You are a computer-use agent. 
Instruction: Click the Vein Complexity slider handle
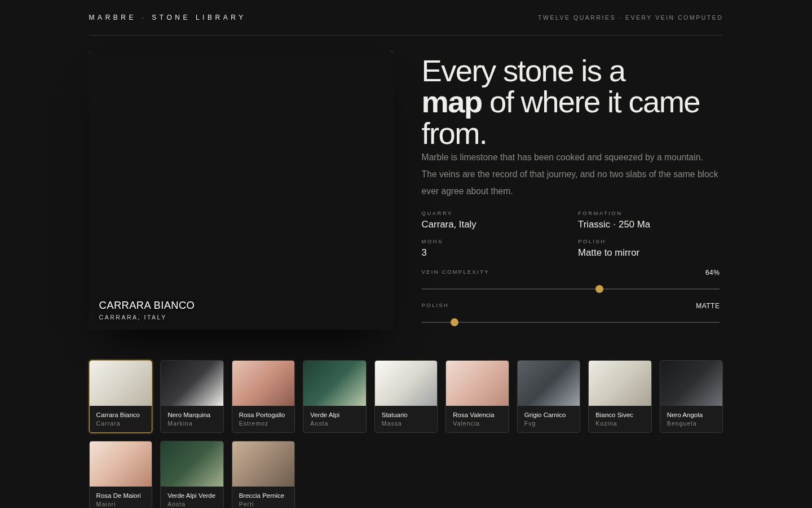click(599, 289)
